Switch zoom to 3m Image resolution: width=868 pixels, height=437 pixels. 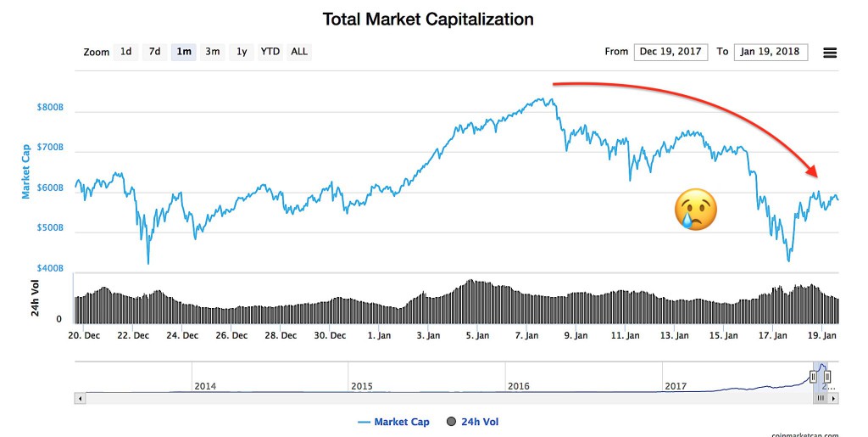(212, 52)
